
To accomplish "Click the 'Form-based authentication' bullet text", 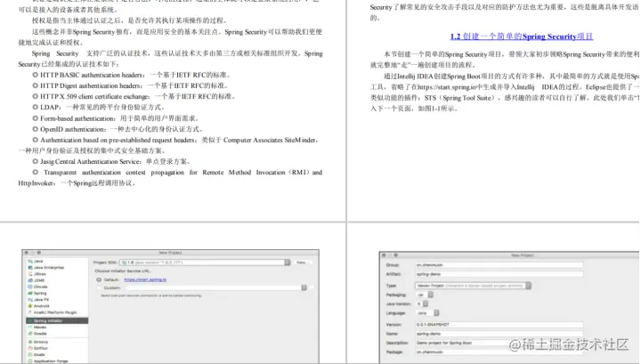I will point(77,118).
